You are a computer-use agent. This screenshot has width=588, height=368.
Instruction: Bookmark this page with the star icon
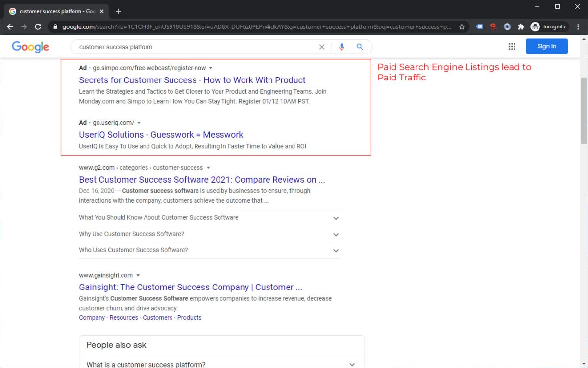(x=462, y=27)
